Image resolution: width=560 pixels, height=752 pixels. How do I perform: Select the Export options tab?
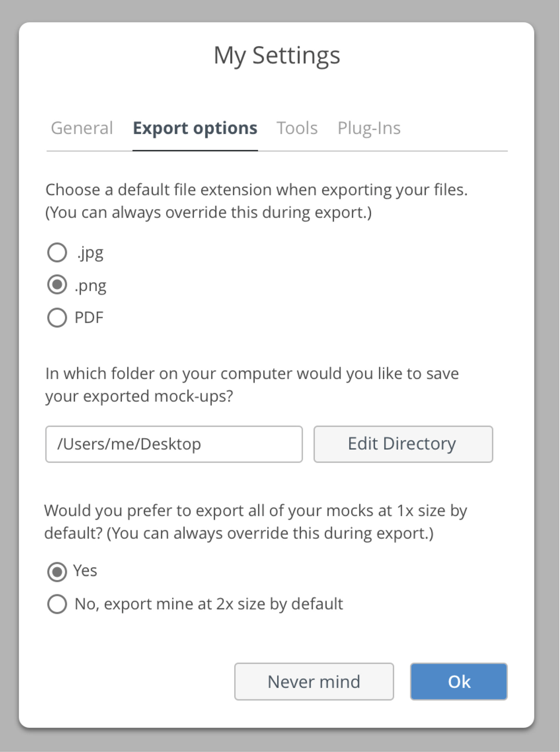pos(195,128)
